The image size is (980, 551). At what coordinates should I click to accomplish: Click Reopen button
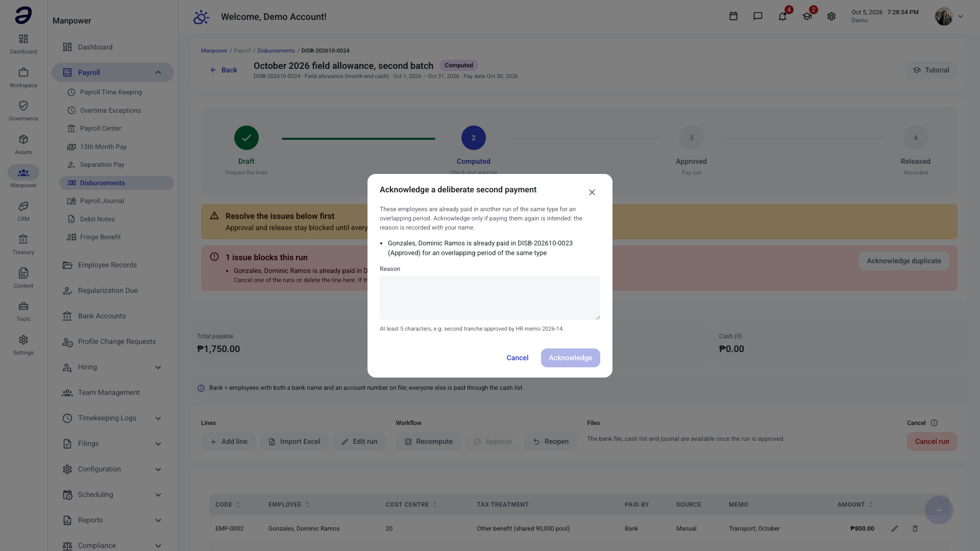click(x=550, y=441)
